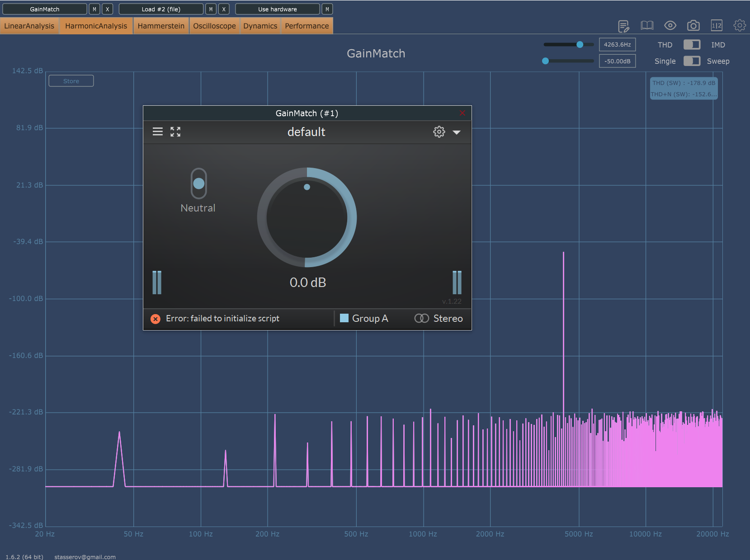Click the 1.6.2 (64 bit) version text
This screenshot has width=750, height=560.
click(24, 557)
